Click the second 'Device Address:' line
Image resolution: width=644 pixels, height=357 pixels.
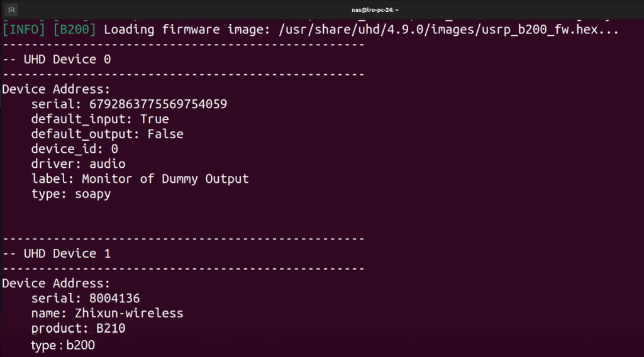point(56,283)
